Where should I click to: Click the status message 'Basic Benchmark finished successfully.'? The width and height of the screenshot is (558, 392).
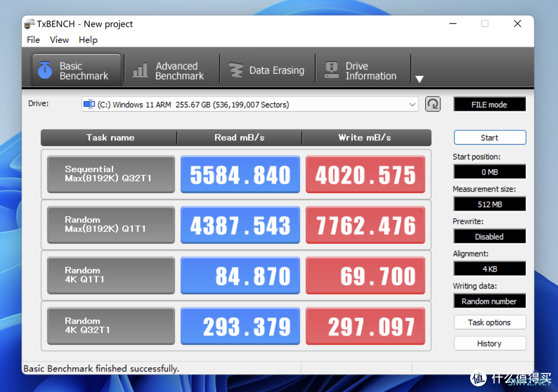[101, 369]
